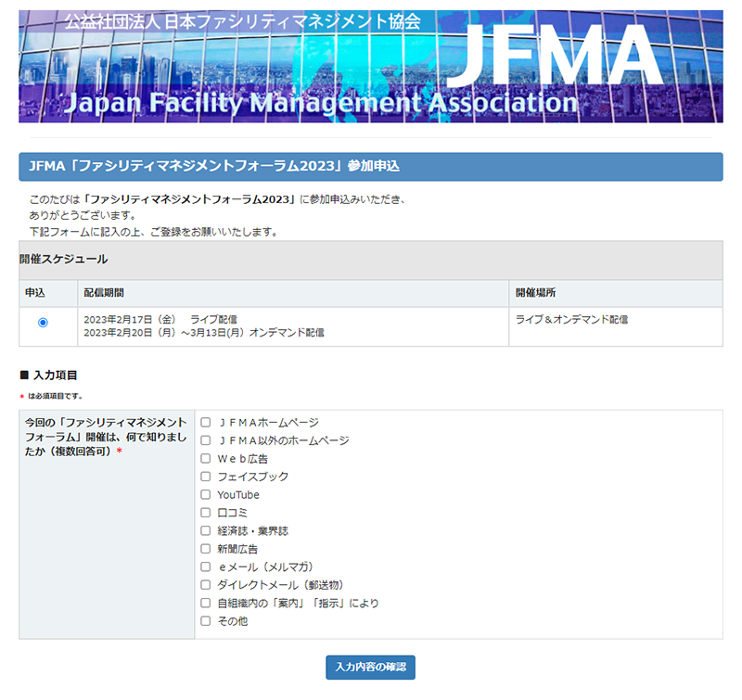Enable the 経済誌・業界誌 checkbox
This screenshot has height=700, width=742.
coord(205,530)
